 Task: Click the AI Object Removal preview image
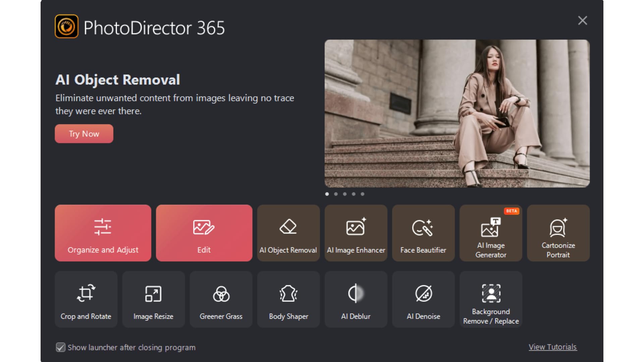coord(457,113)
